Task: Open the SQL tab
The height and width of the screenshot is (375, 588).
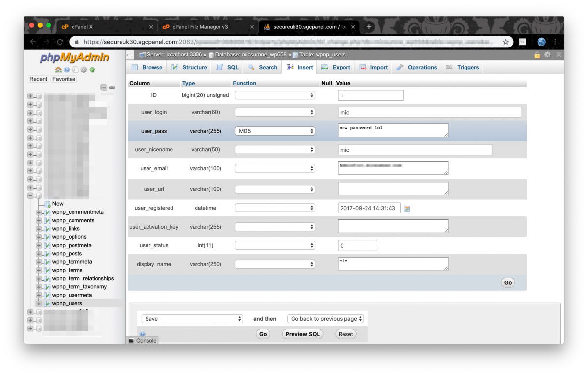Action: [228, 68]
